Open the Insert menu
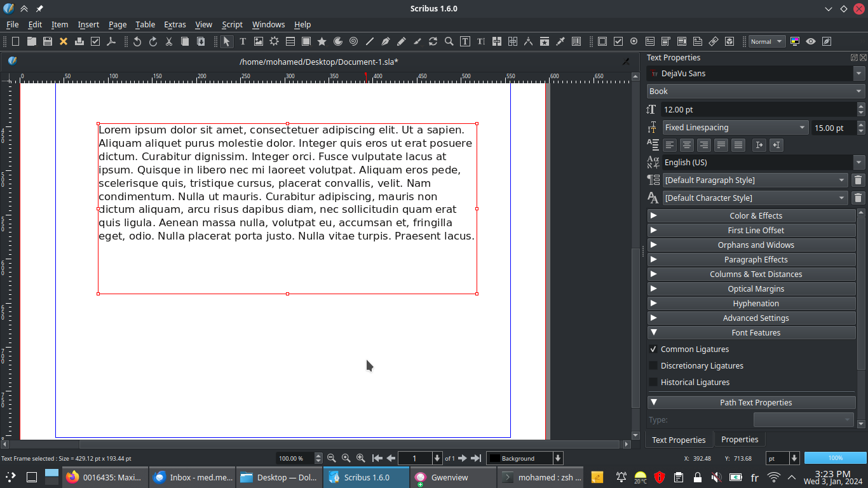Viewport: 868px width, 488px height. (x=88, y=24)
